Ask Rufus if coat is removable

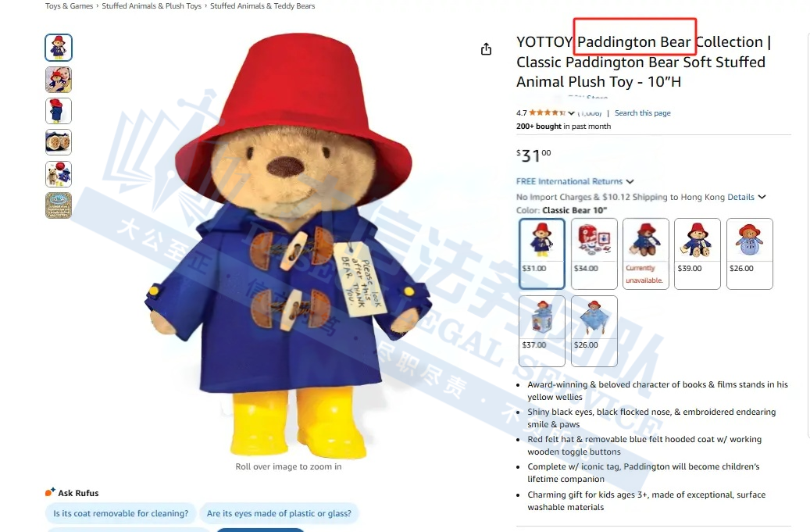click(121, 513)
